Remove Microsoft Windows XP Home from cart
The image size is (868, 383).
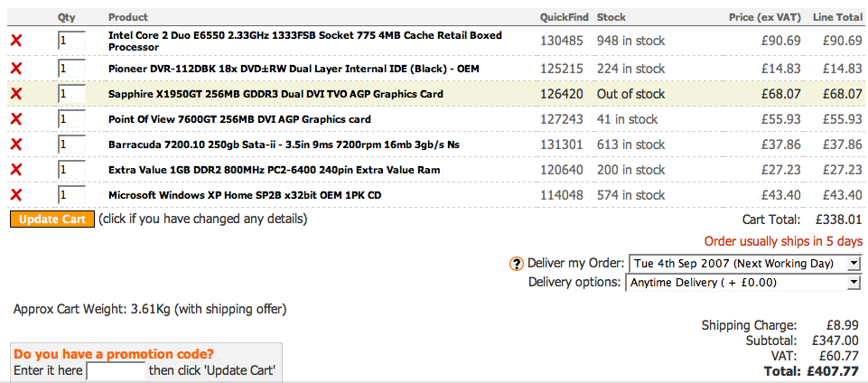tap(16, 195)
